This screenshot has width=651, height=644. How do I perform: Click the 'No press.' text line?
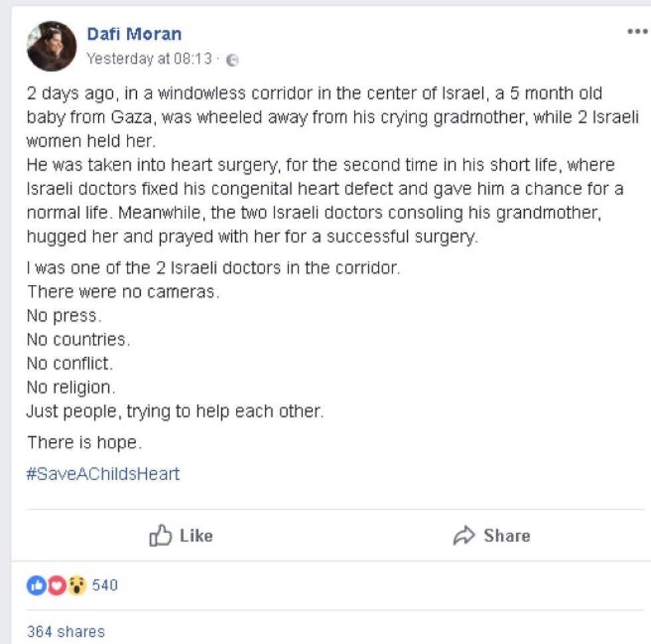coord(64,316)
